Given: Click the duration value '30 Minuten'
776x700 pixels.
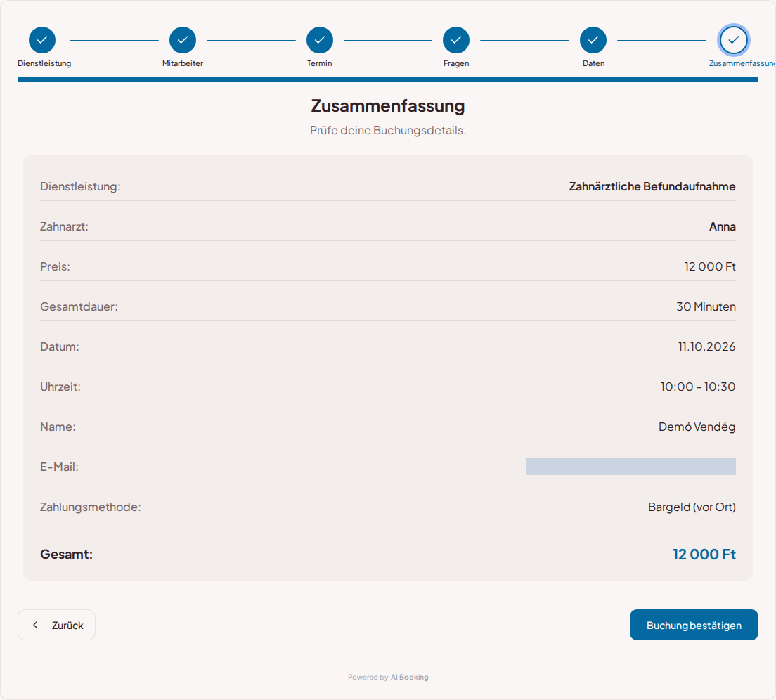Looking at the screenshot, I should coord(706,306).
